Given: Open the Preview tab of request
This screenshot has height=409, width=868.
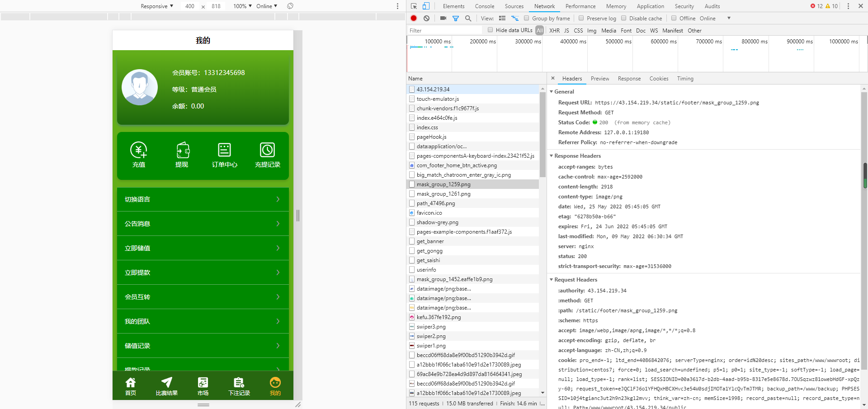Looking at the screenshot, I should point(600,78).
